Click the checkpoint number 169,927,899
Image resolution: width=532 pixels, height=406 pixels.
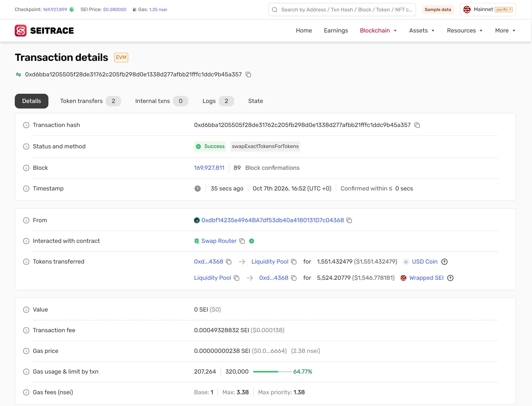point(55,10)
